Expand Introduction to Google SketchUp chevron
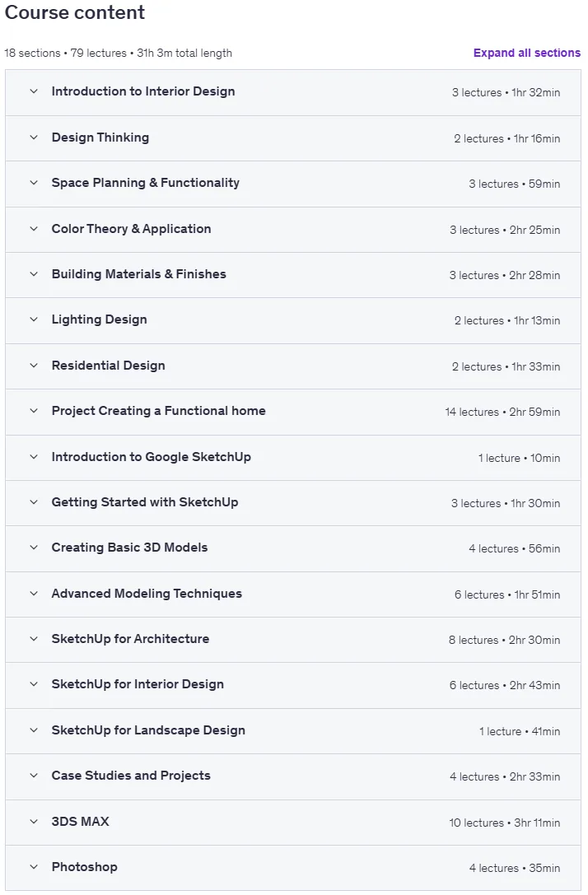Viewport: 588px width, 895px height. coord(34,457)
